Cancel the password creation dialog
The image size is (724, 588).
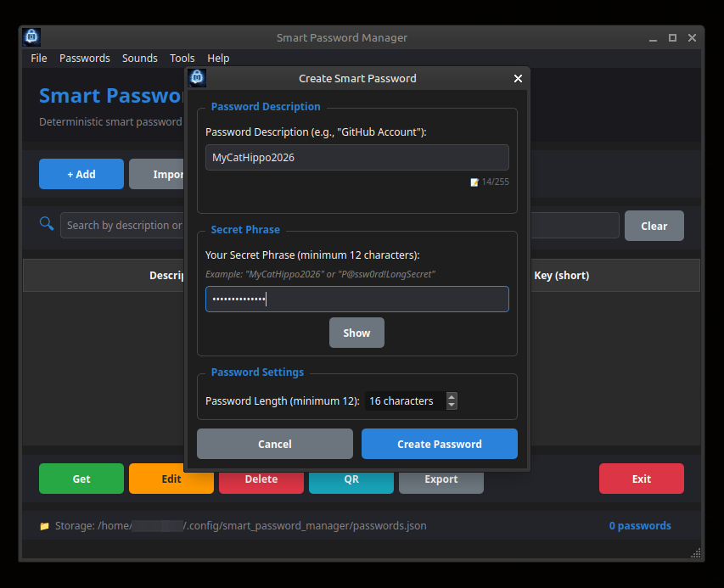point(275,444)
